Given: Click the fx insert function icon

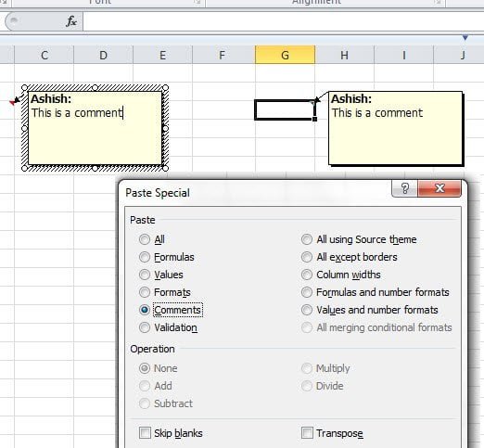Looking at the screenshot, I should [x=71, y=21].
